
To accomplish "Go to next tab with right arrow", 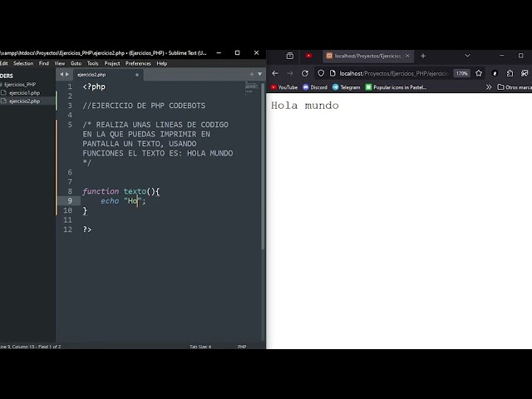I will pyautogui.click(x=67, y=74).
